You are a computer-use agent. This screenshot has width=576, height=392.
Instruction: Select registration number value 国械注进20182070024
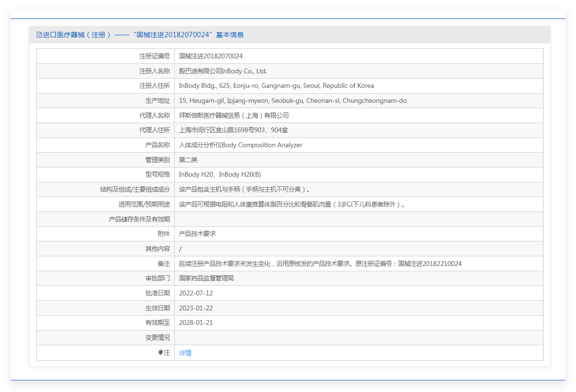click(x=211, y=56)
